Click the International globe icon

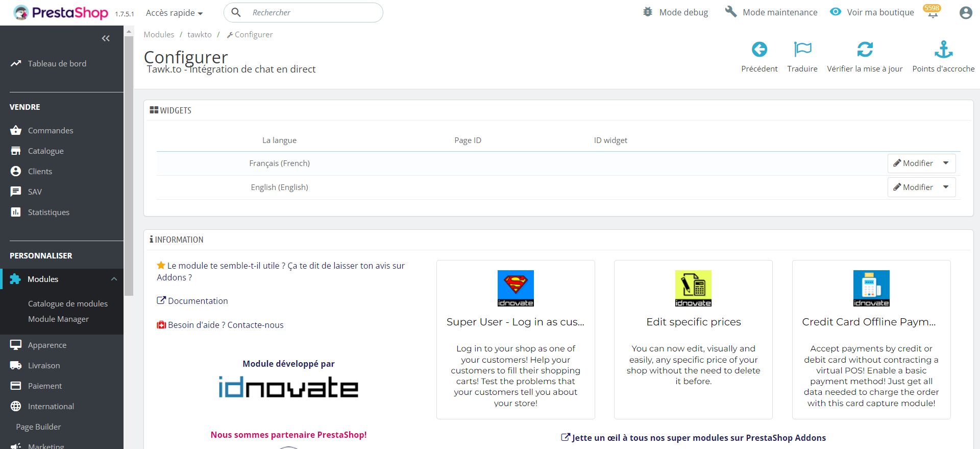pyautogui.click(x=16, y=406)
